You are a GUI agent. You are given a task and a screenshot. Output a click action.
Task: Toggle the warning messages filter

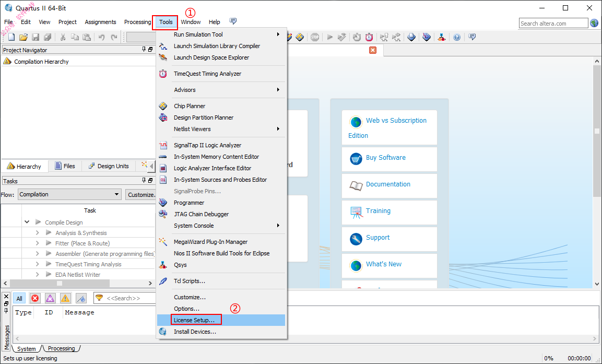[65, 298]
